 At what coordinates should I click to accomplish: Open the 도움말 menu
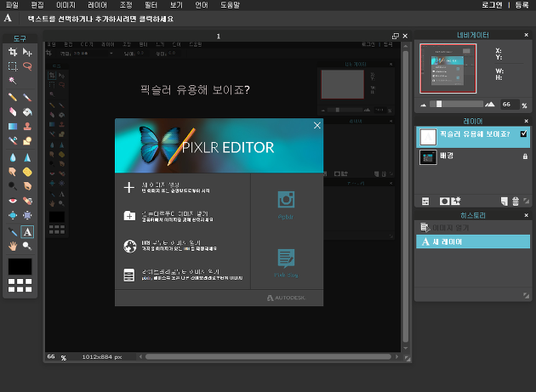coord(230,5)
